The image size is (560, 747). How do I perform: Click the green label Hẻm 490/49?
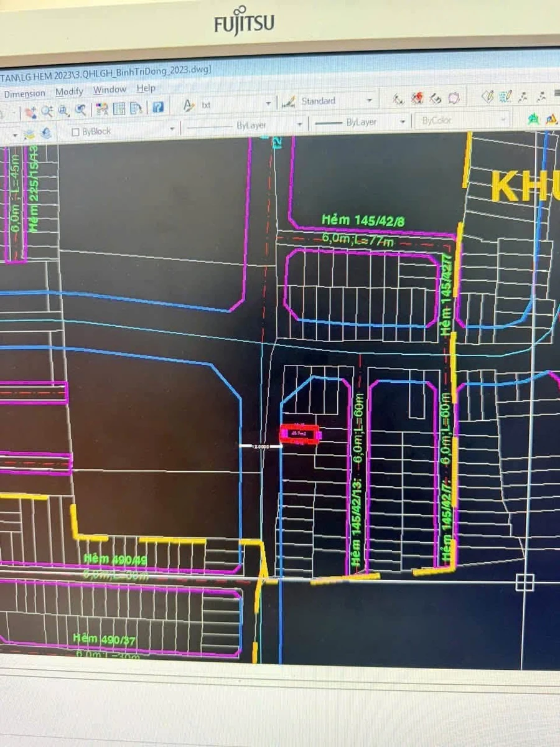pos(116,560)
